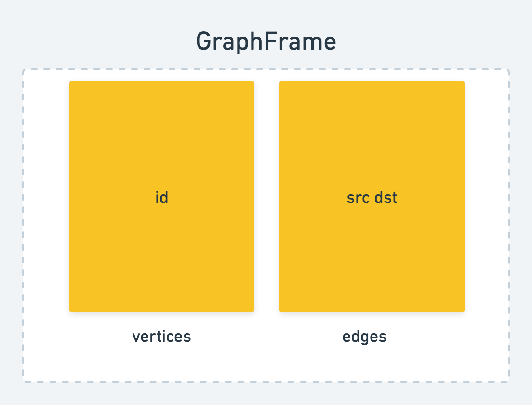
Task: Click the dashed left border of container
Action: [x=23, y=226]
